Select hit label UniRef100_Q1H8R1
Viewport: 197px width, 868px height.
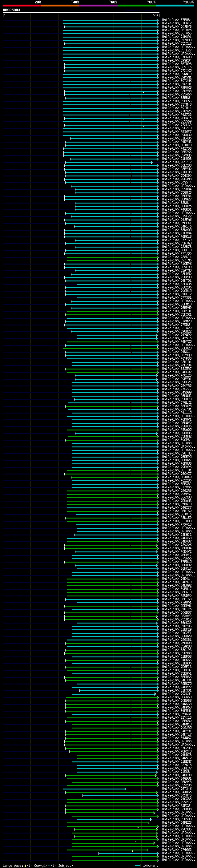[177, 37]
